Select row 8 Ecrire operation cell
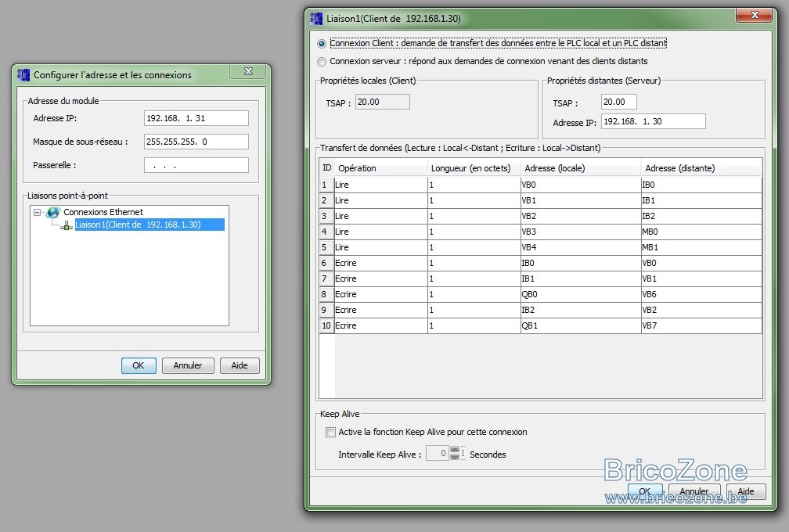The height and width of the screenshot is (532, 789). pyautogui.click(x=381, y=294)
